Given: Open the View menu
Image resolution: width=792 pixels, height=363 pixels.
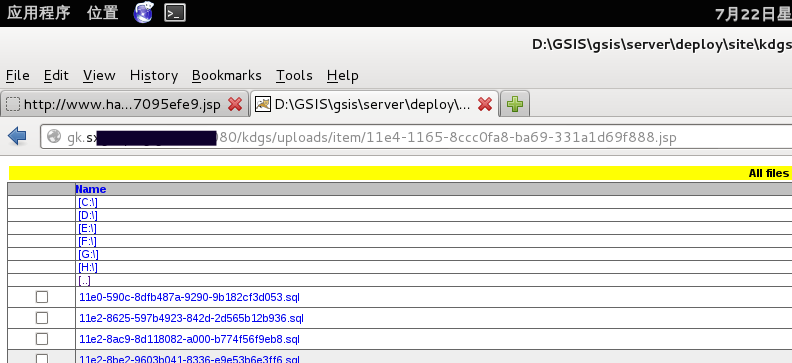Looking at the screenshot, I should coord(99,75).
